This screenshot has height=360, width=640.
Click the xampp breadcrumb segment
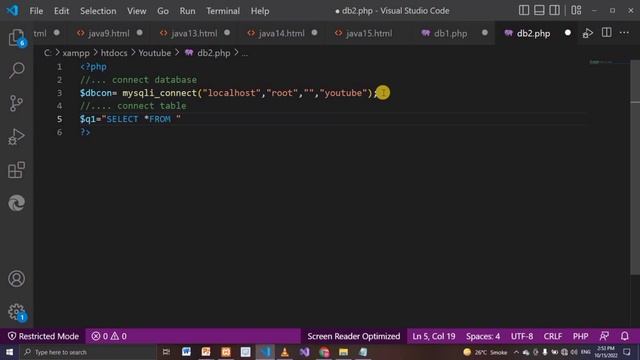[x=76, y=53]
